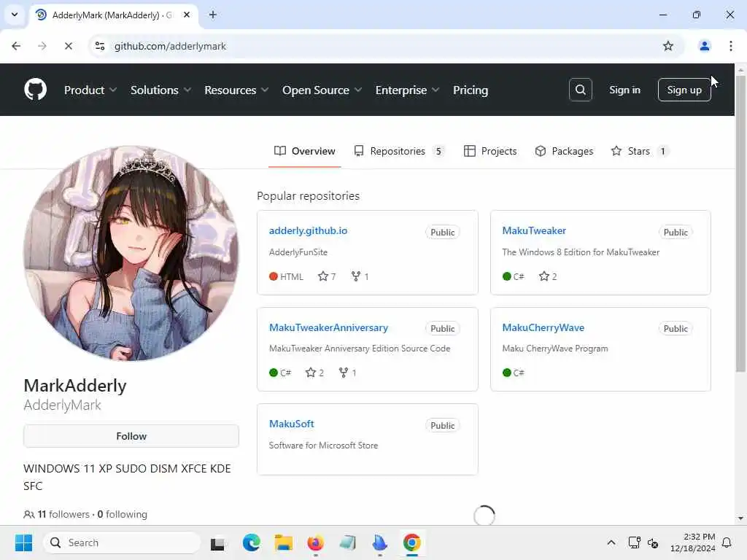Click the Sign in link
Image resolution: width=747 pixels, height=560 pixels.
pyautogui.click(x=624, y=90)
